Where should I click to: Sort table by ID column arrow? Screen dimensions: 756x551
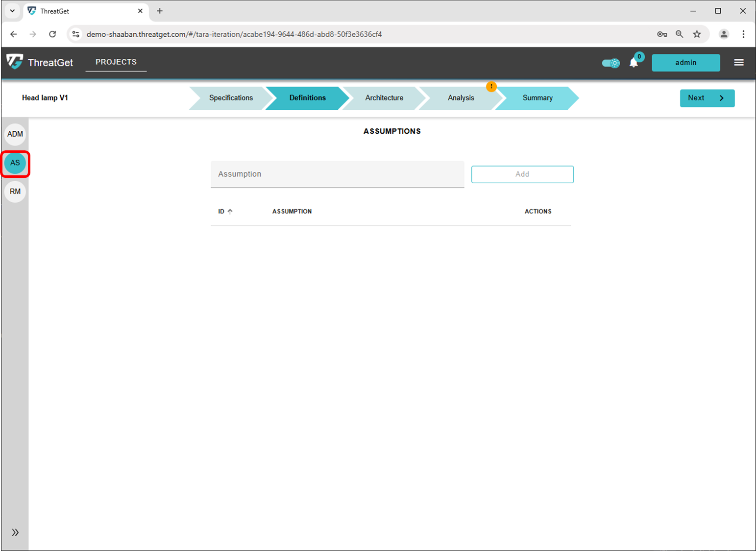coord(230,212)
